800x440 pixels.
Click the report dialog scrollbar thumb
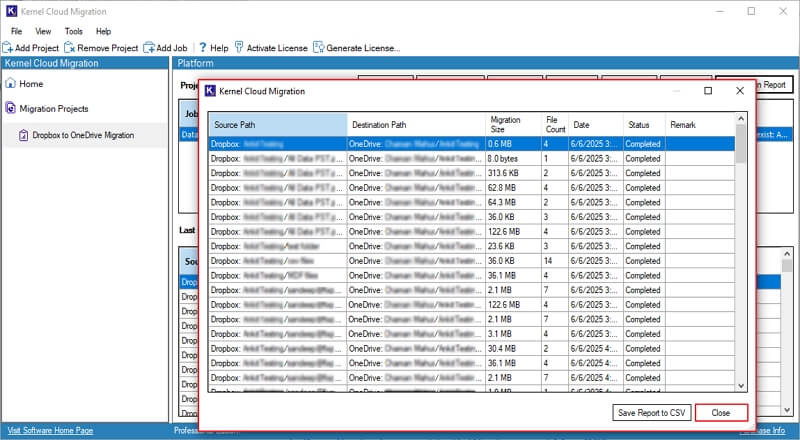741,143
